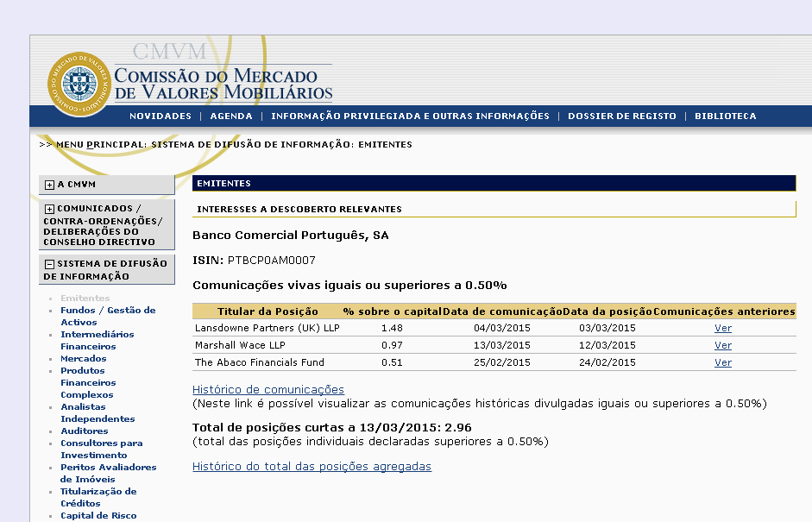Click Ver for Lansdowne Partners row
This screenshot has width=812, height=522.
click(723, 328)
